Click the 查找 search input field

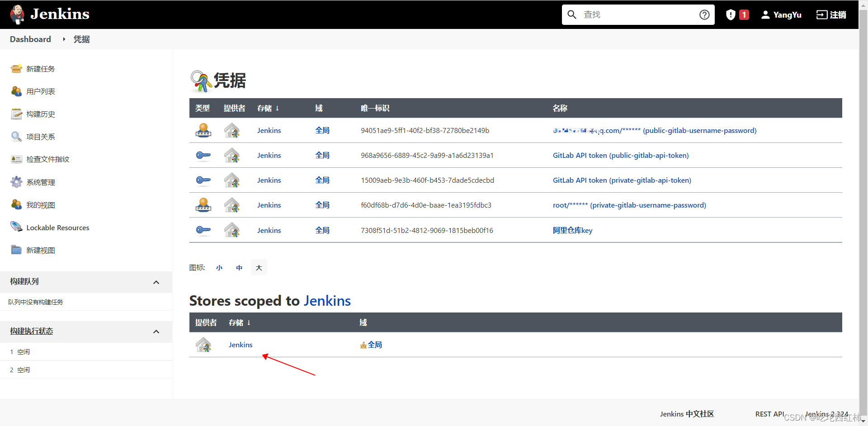point(638,14)
